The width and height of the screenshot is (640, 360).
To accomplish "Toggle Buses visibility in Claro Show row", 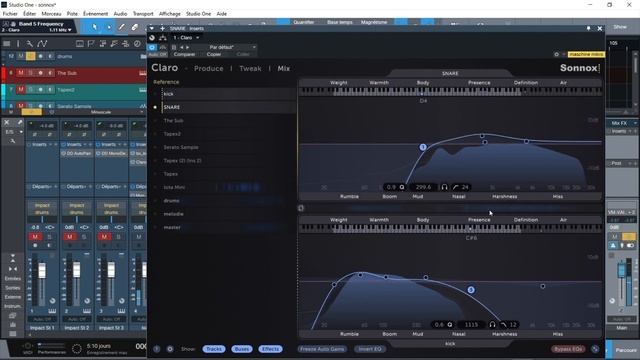I will (x=242, y=349).
